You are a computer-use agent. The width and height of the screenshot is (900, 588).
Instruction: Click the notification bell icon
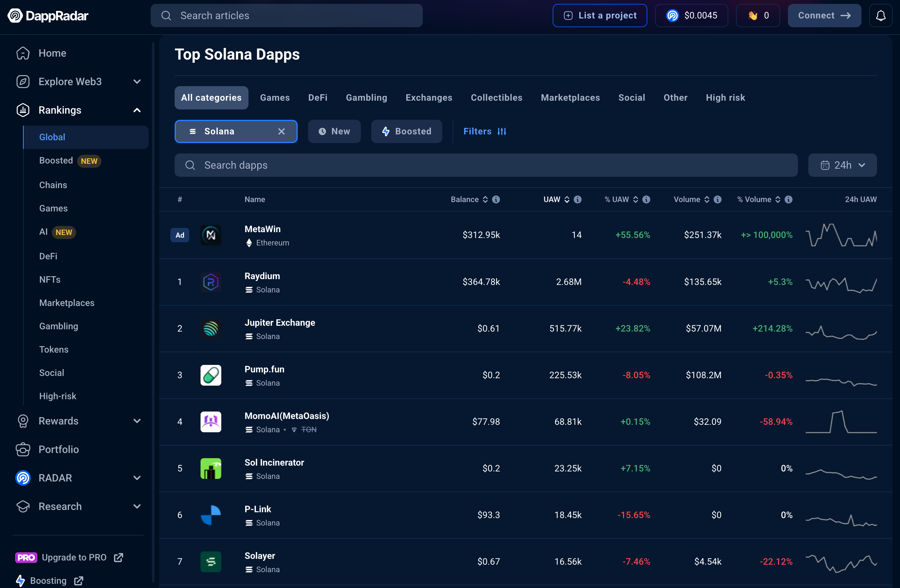point(880,16)
